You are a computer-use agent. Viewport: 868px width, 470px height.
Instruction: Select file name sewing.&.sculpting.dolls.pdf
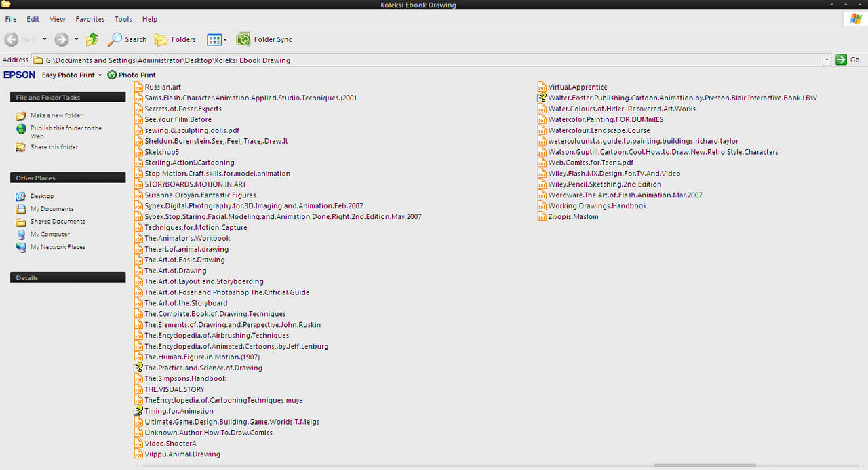tap(192, 130)
